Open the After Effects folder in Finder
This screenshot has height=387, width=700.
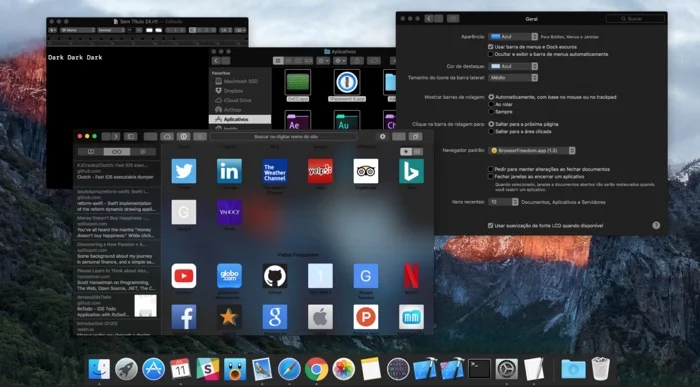pos(298,121)
